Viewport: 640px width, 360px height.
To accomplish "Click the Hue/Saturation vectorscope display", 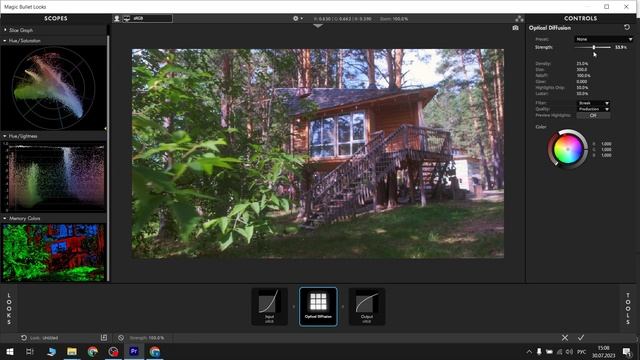I will [x=53, y=88].
